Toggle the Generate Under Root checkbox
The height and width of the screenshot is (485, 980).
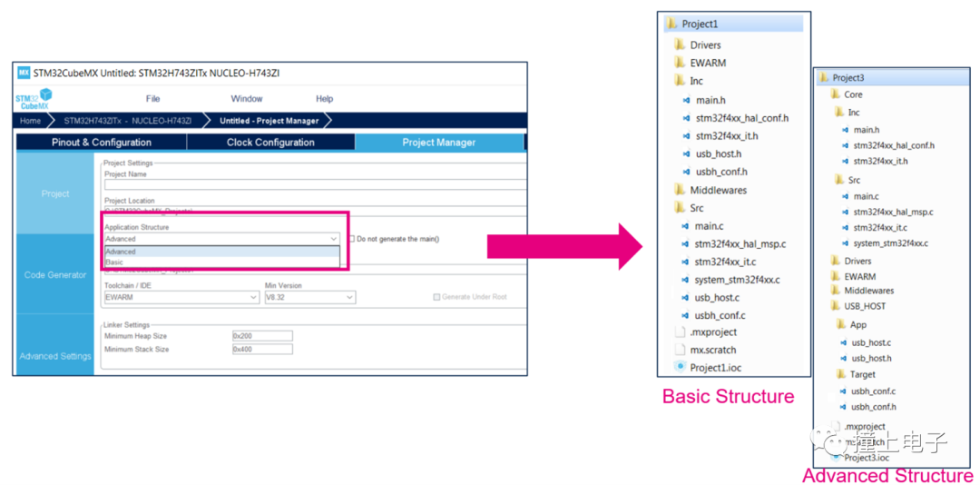[x=436, y=297]
